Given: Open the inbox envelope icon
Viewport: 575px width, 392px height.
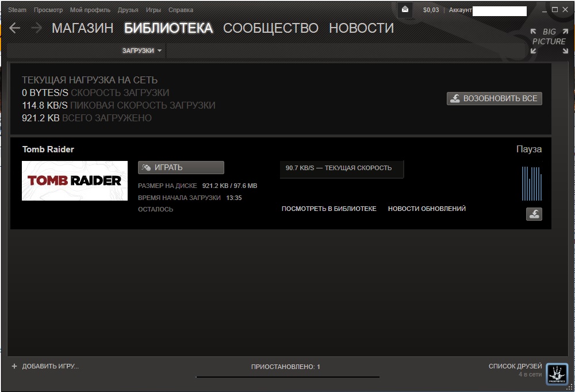Looking at the screenshot, I should click(405, 10).
